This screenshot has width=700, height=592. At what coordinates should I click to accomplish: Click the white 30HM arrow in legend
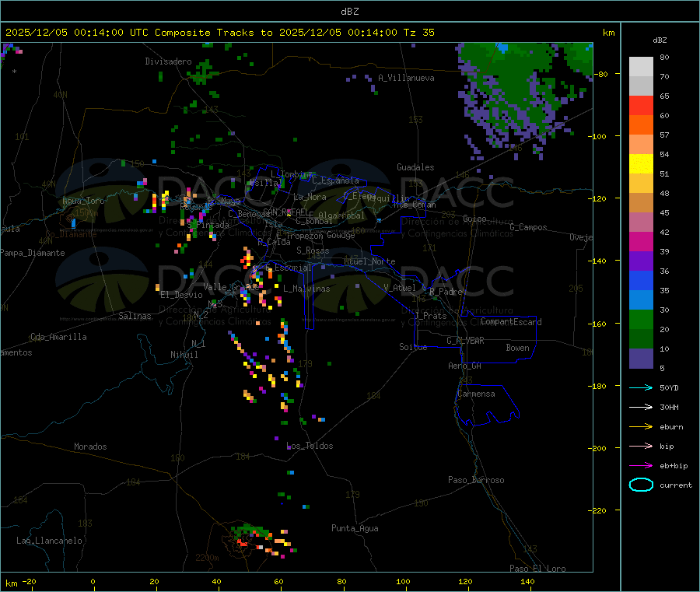641,407
